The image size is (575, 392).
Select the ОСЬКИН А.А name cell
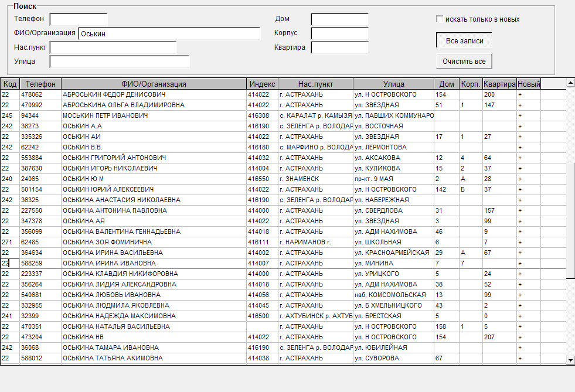154,126
